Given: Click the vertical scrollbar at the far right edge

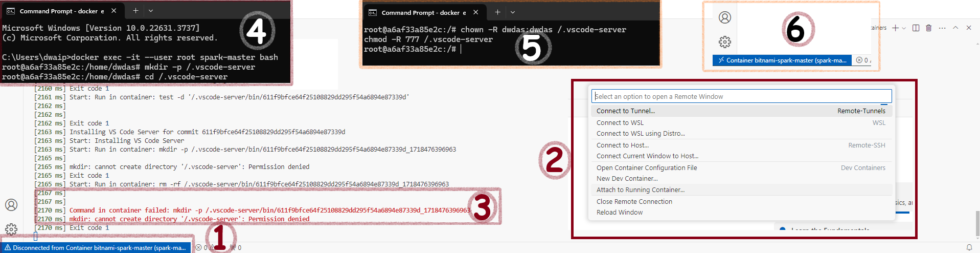Looking at the screenshot, I should coord(977,224).
